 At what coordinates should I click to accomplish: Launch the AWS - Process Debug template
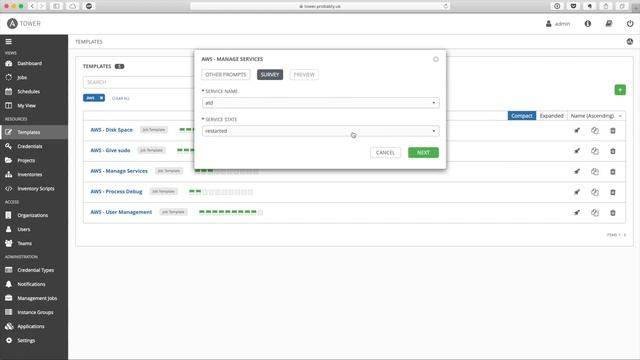click(577, 192)
